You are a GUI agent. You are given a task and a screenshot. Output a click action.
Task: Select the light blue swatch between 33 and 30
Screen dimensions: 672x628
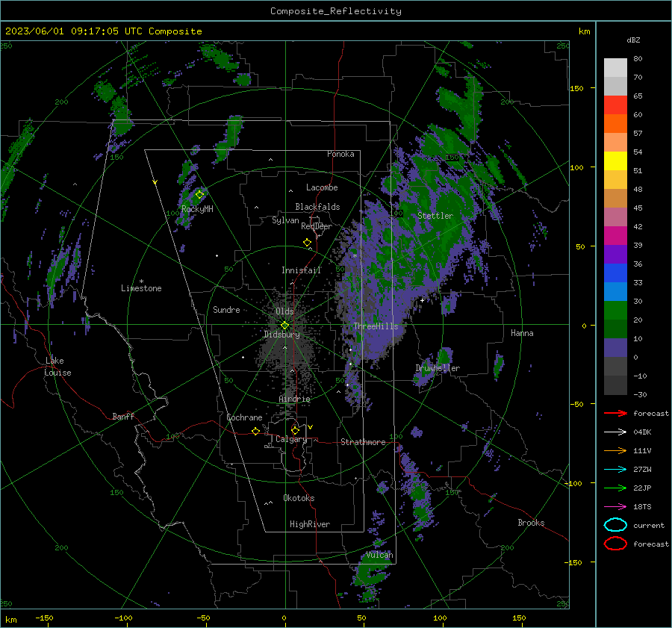[615, 291]
